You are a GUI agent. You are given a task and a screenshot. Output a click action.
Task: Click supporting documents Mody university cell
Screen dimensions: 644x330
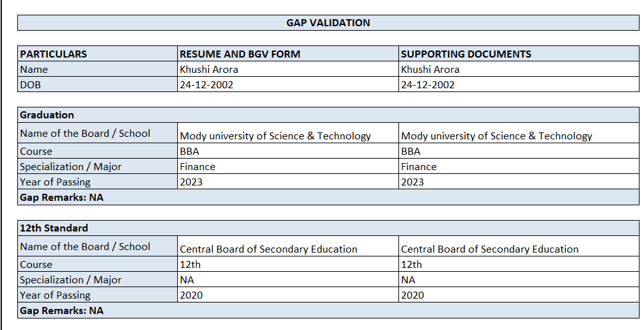518,135
